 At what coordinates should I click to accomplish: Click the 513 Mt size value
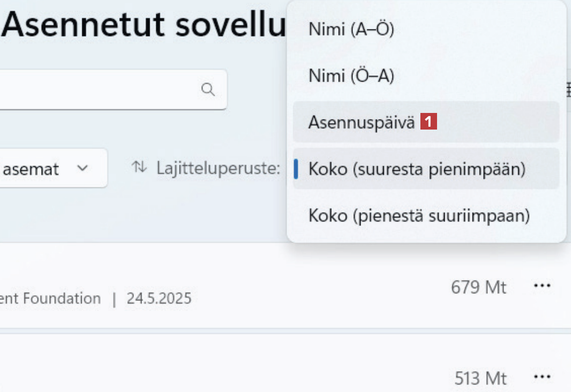coord(481,378)
